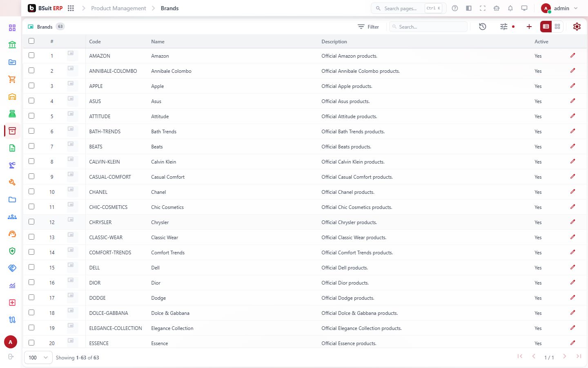Open the shield icon in the sidebar
588x368 pixels.
click(12, 251)
